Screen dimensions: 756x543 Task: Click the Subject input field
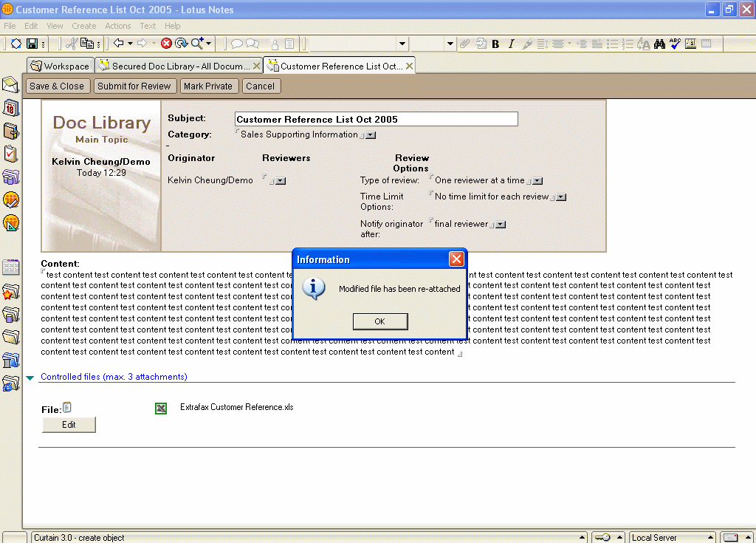pos(376,120)
